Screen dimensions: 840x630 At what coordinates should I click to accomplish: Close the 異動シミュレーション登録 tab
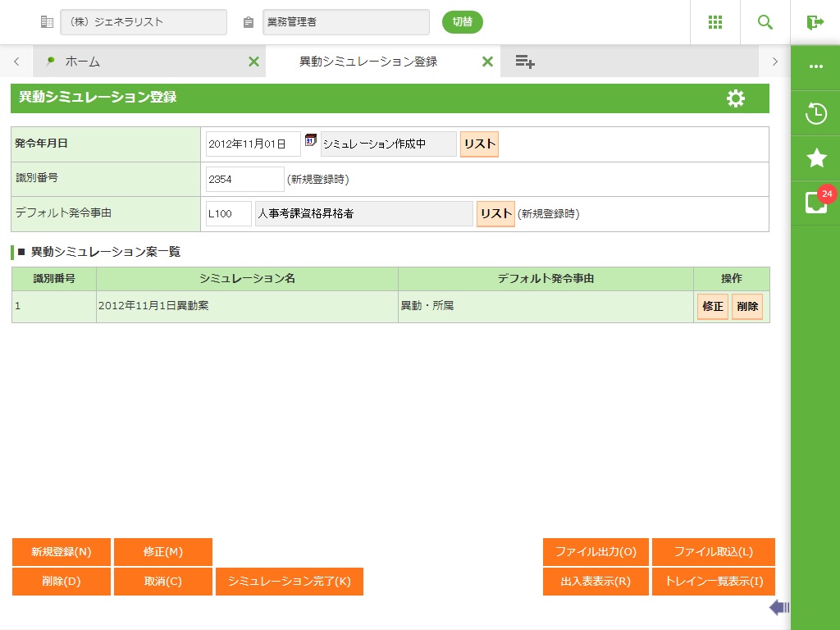[487, 62]
